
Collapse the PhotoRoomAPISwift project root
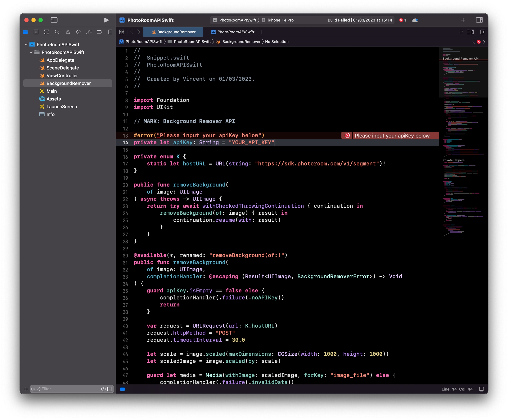coord(26,45)
